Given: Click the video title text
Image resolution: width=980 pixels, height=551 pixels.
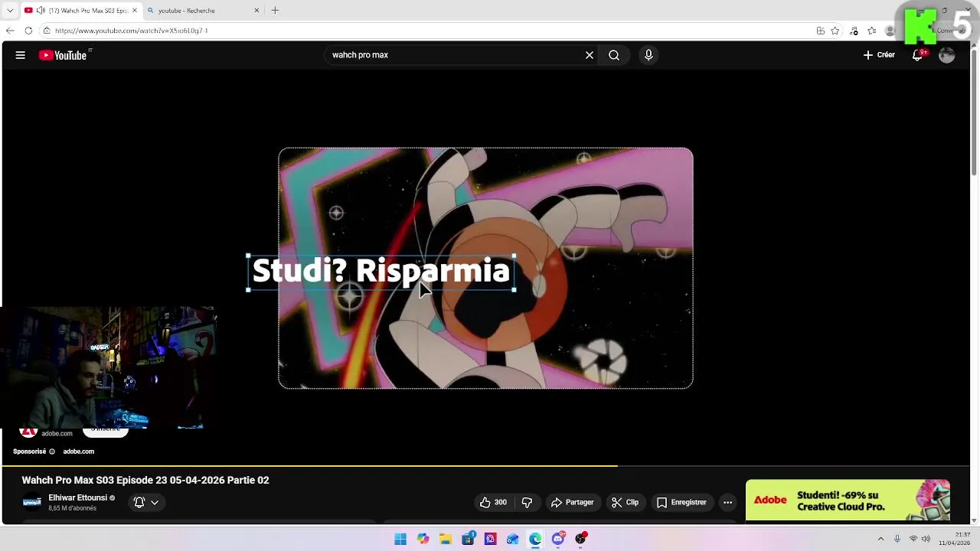Looking at the screenshot, I should point(145,481).
